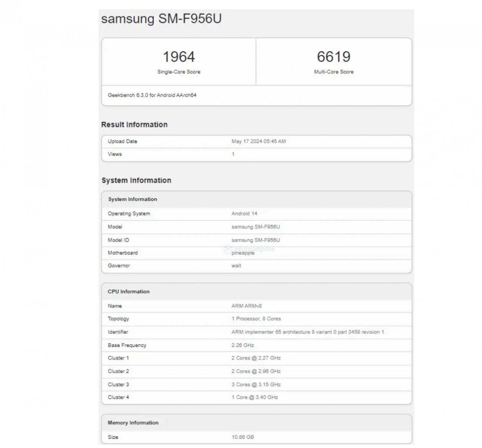
Task: Select 1 Core @ 3.40 GHz
Action: [x=255, y=397]
